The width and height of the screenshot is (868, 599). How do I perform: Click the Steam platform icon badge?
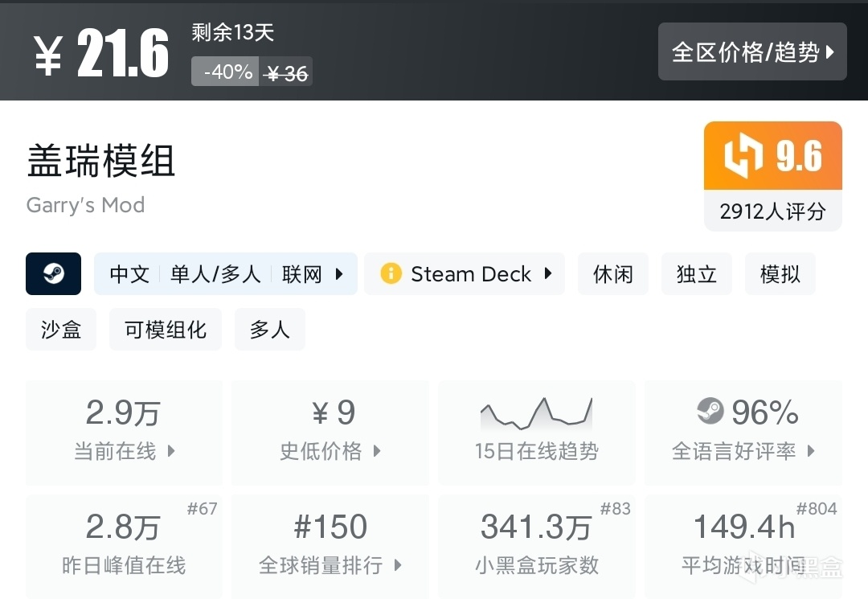(x=53, y=273)
